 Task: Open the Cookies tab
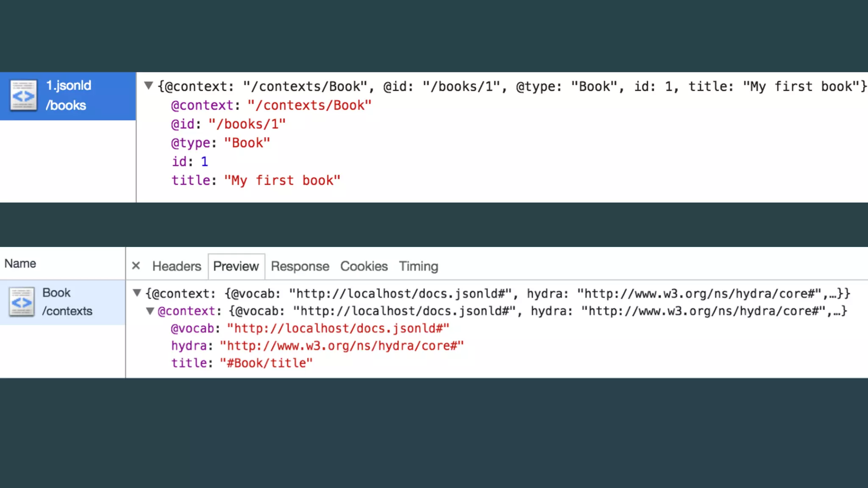(x=364, y=266)
